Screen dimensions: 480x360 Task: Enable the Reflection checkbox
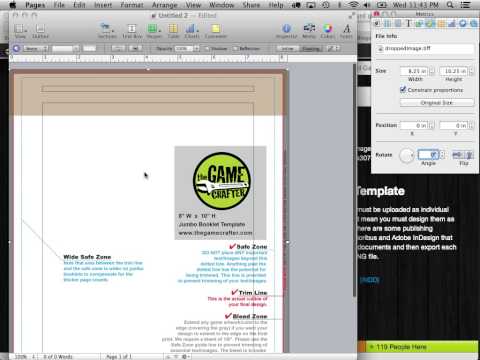(235, 49)
